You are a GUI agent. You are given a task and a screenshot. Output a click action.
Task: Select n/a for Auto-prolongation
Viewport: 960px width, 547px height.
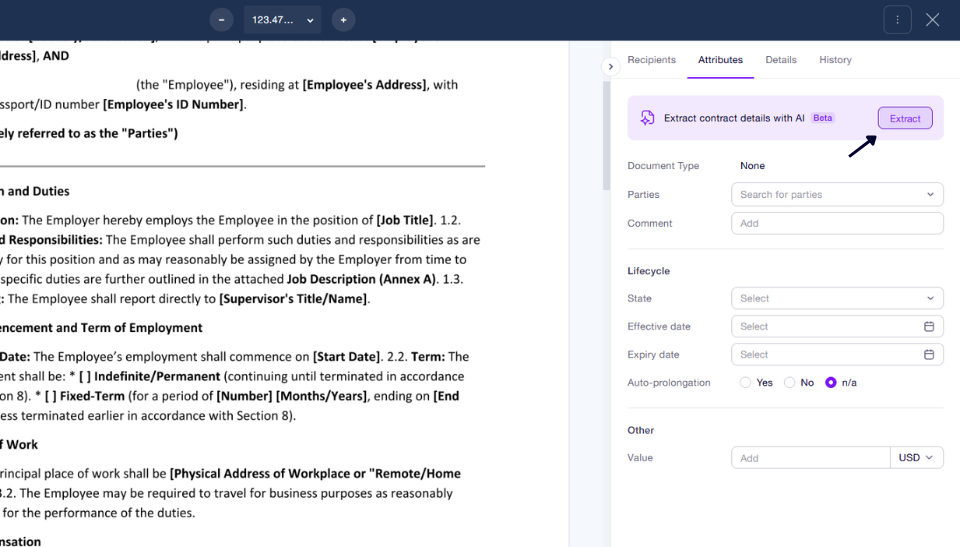831,382
